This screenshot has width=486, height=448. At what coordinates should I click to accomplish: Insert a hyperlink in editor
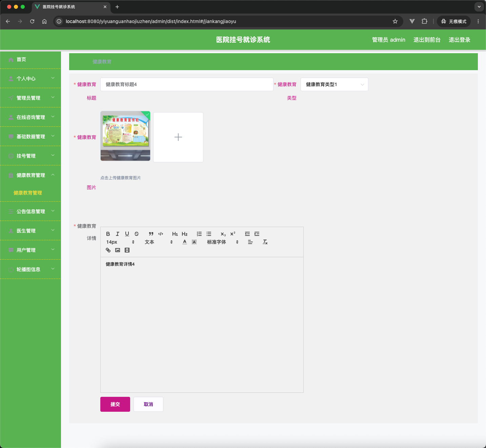[x=108, y=250]
